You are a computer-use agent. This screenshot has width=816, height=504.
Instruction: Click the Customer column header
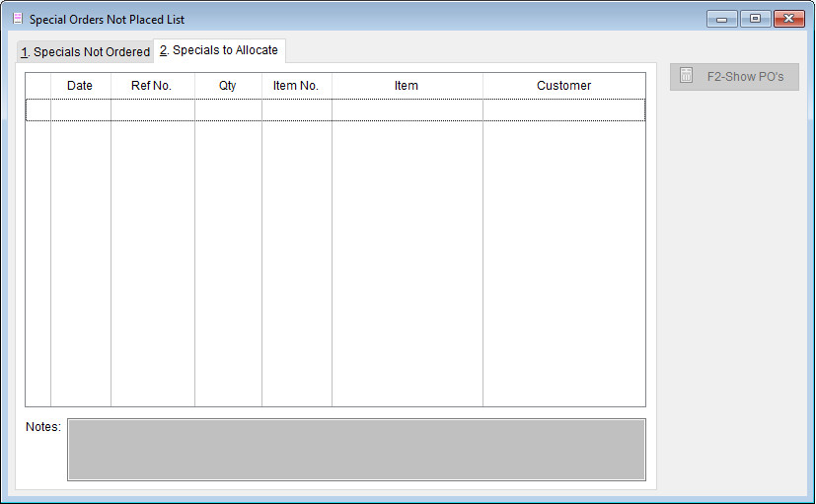(564, 85)
